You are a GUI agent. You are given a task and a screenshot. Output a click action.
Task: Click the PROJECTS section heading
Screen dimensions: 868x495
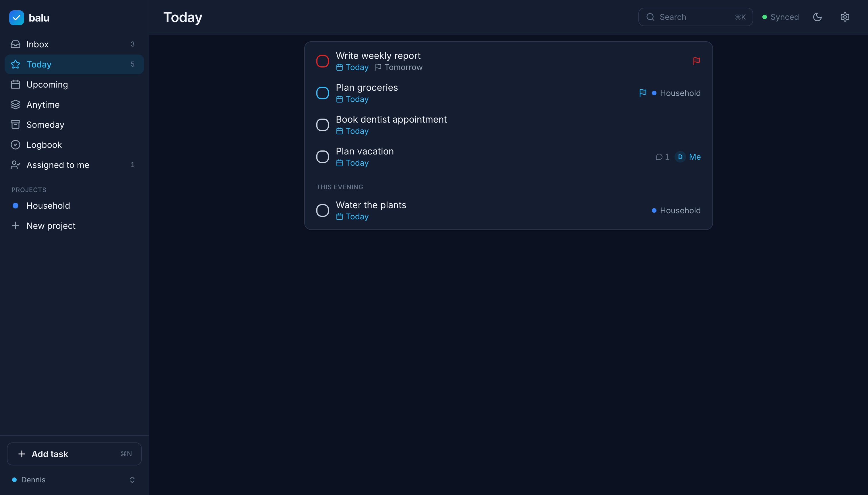pos(29,190)
